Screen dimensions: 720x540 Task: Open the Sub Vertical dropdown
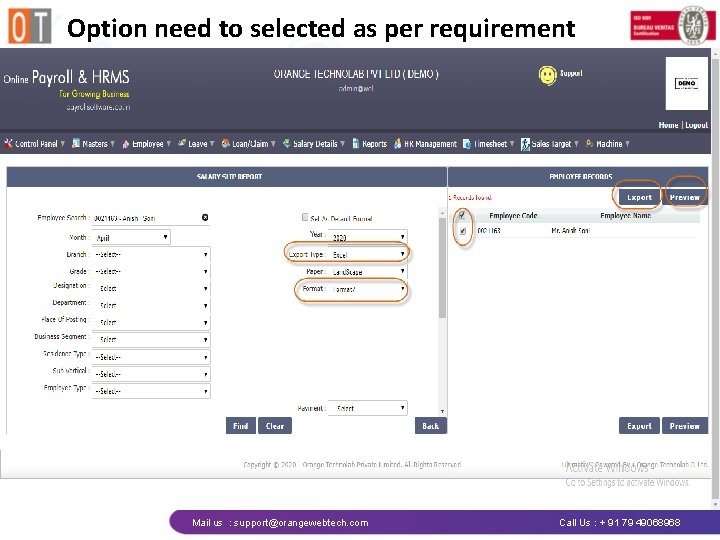pos(151,374)
